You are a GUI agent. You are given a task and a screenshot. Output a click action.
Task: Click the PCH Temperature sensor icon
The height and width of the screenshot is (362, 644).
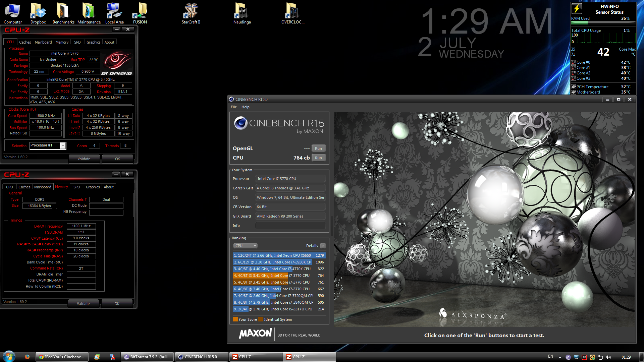(x=574, y=87)
